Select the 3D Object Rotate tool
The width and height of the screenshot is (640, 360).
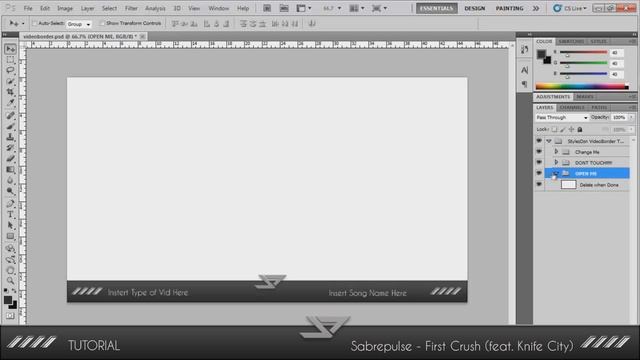(x=10, y=249)
